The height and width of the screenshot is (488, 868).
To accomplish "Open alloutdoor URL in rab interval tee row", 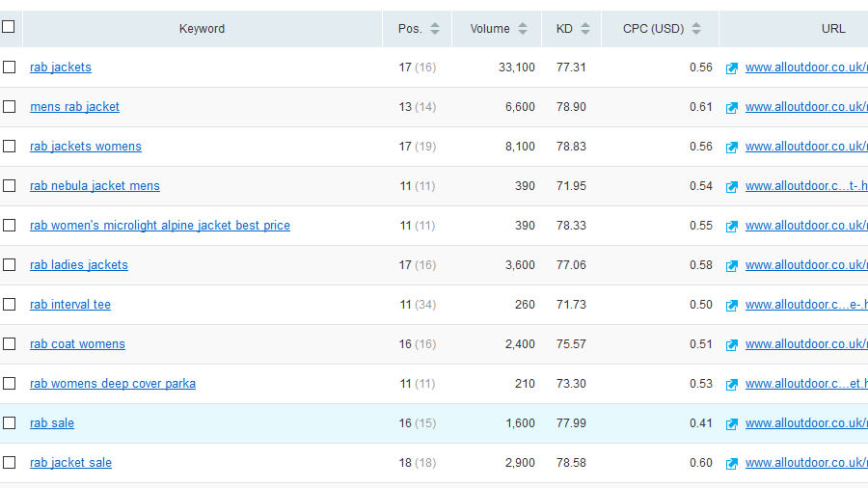I will (x=806, y=305).
